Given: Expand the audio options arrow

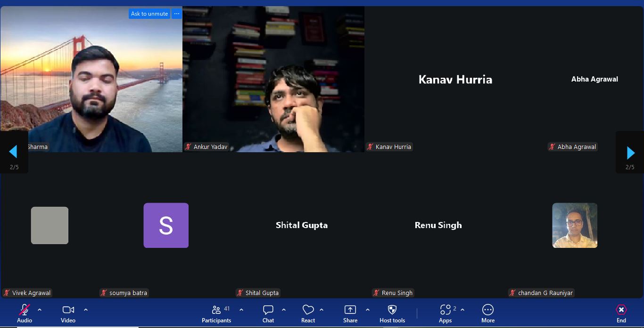Looking at the screenshot, I should coord(40,310).
